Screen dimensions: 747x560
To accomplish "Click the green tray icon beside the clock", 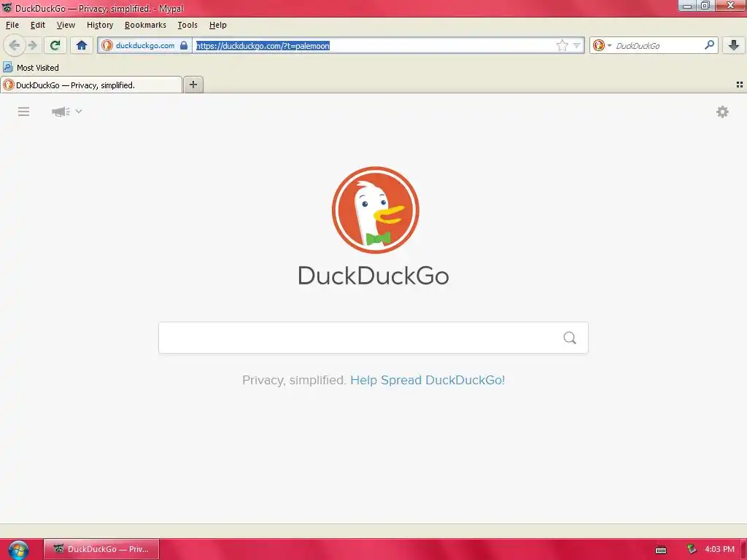I will click(692, 549).
